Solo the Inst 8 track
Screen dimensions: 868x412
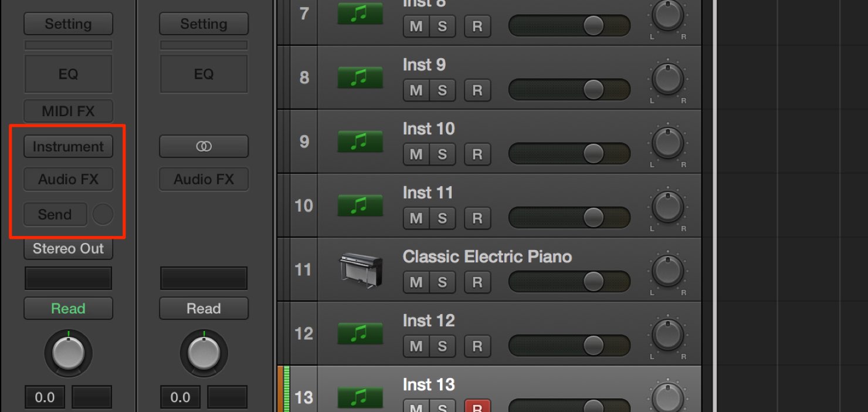(x=442, y=26)
